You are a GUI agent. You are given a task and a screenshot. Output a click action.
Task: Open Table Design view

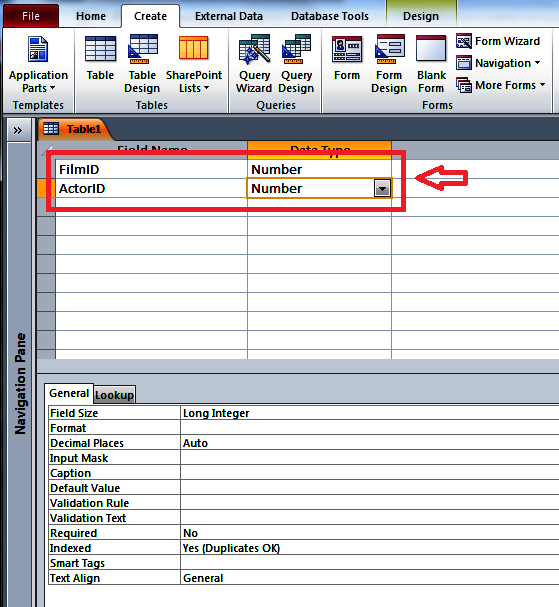[142, 64]
